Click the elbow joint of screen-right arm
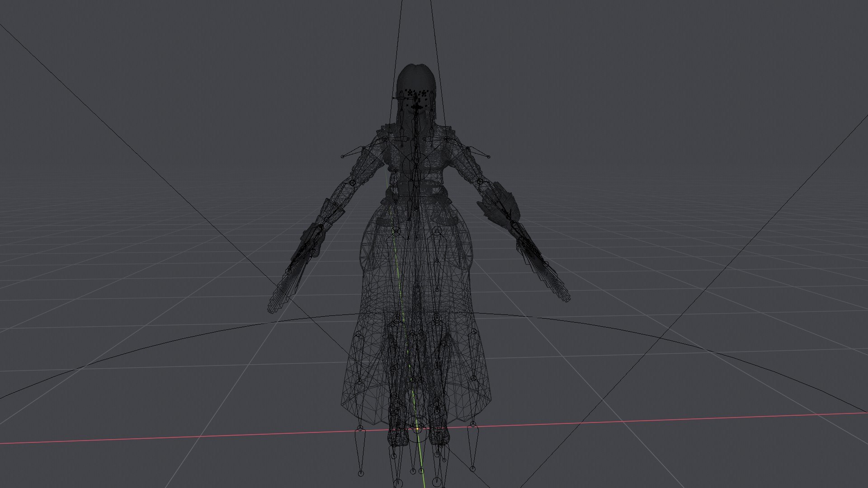The width and height of the screenshot is (868, 488). pyautogui.click(x=481, y=182)
